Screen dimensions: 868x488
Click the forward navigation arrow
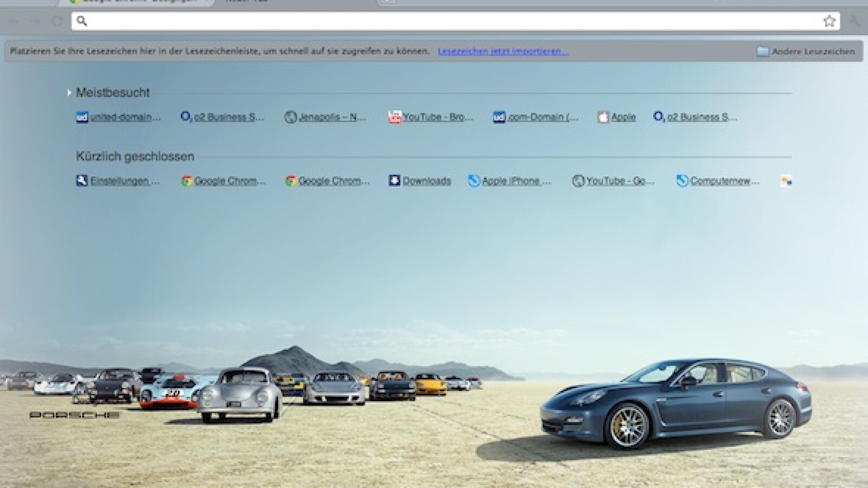point(35,21)
